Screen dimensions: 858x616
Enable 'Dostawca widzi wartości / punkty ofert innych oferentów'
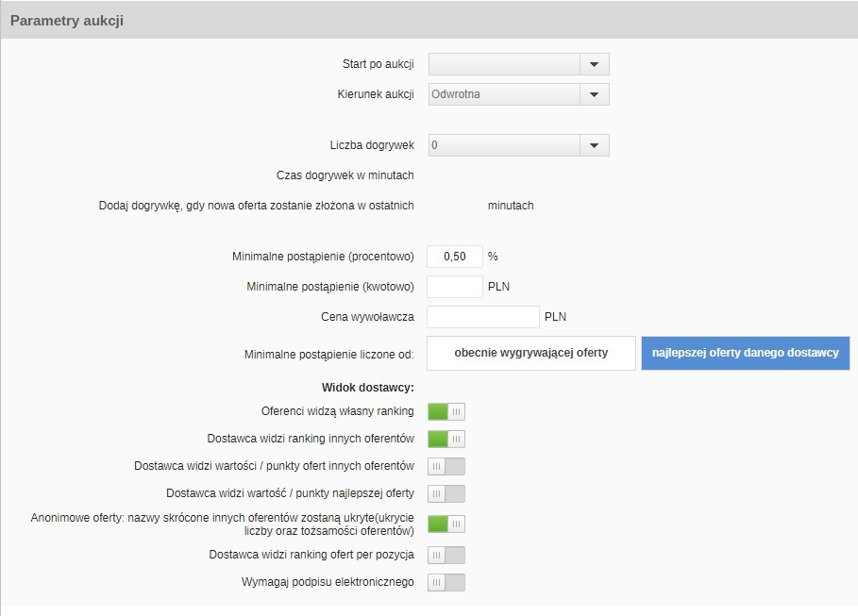tap(446, 466)
